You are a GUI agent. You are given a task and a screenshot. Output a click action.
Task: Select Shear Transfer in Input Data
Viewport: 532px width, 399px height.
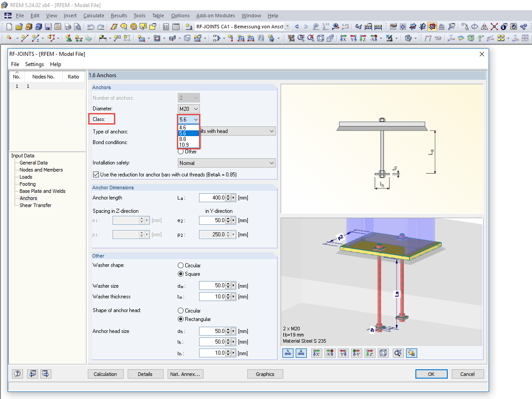coord(35,205)
